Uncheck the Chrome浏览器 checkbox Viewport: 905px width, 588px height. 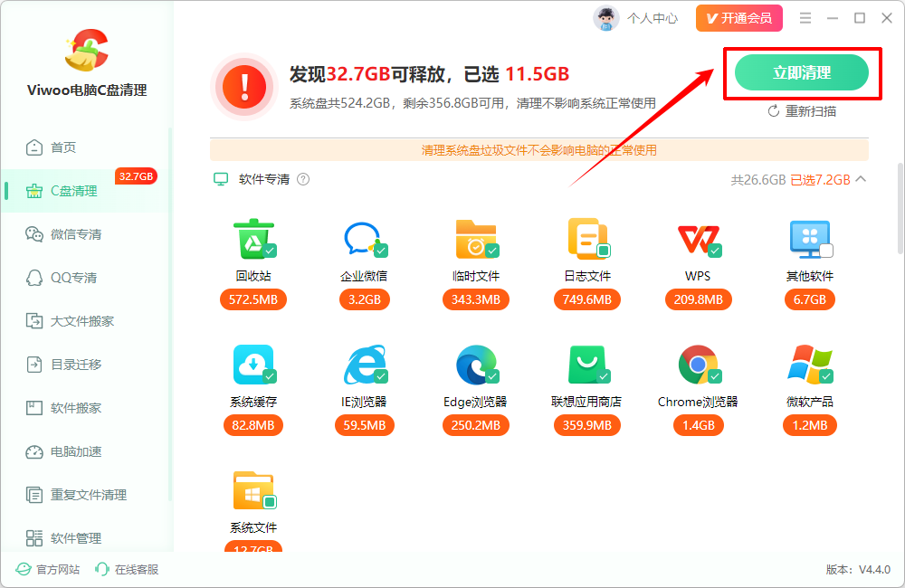(715, 376)
